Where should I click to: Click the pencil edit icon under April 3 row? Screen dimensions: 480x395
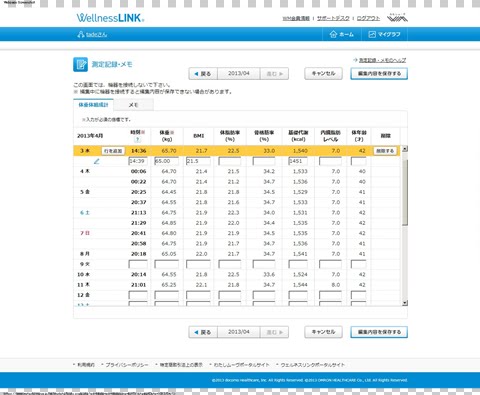[x=97, y=161]
